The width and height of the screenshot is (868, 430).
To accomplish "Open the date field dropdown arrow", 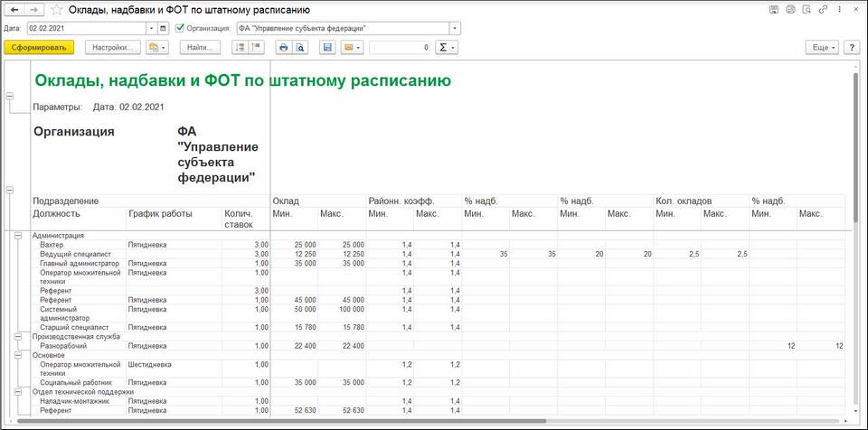I will (x=152, y=28).
